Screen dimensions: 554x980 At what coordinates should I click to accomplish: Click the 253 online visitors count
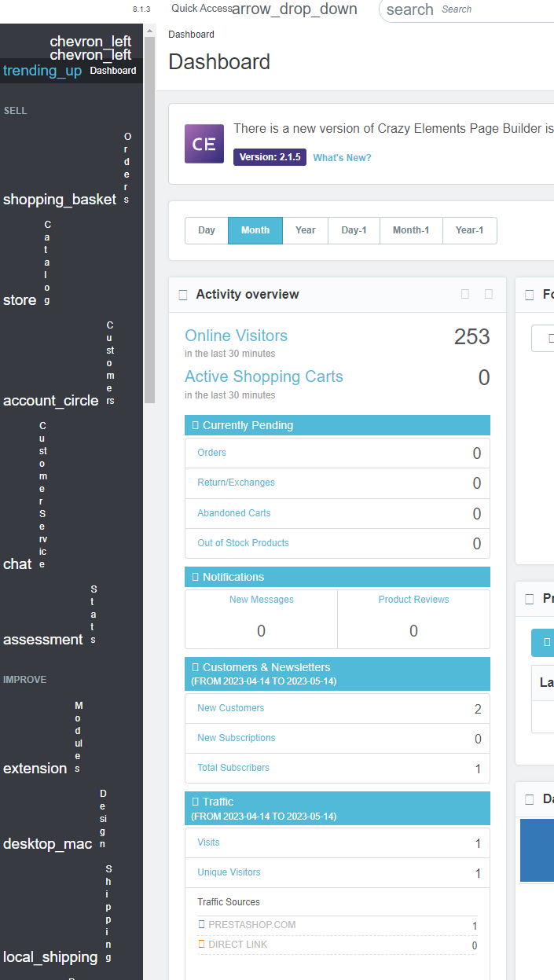(x=471, y=336)
